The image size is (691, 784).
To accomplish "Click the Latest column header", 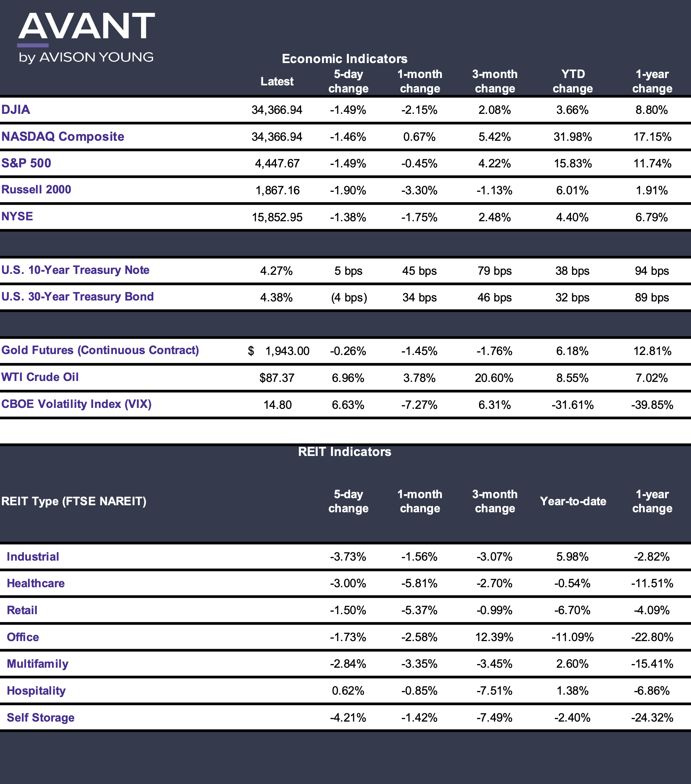I will tap(277, 81).
